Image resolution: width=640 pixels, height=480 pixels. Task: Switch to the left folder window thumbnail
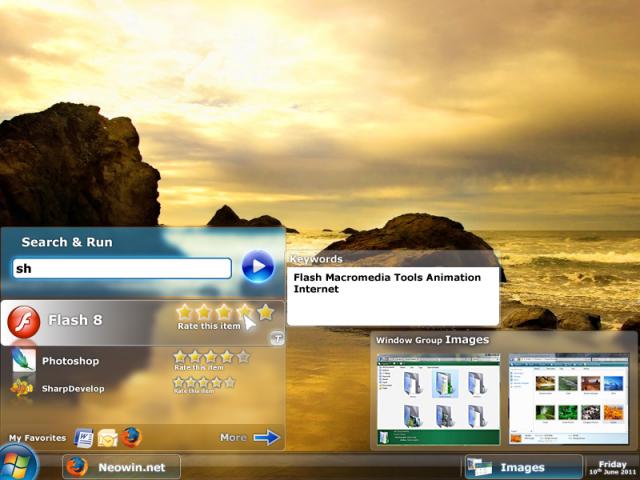pyautogui.click(x=438, y=399)
